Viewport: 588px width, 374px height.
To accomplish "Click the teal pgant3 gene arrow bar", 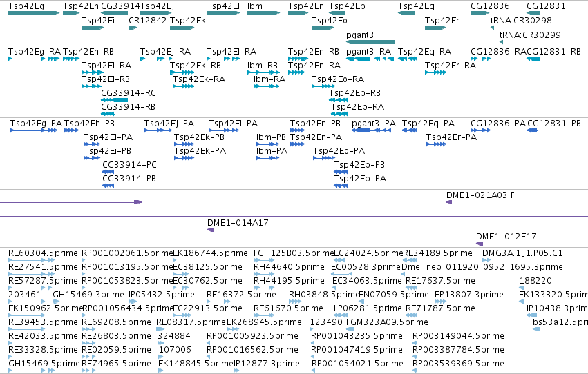I will [x=370, y=42].
